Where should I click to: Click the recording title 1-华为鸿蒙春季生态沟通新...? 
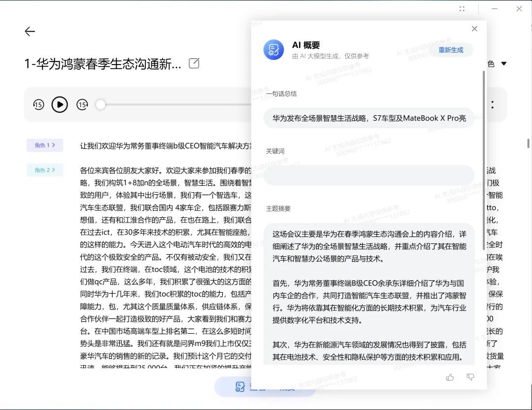tap(102, 64)
